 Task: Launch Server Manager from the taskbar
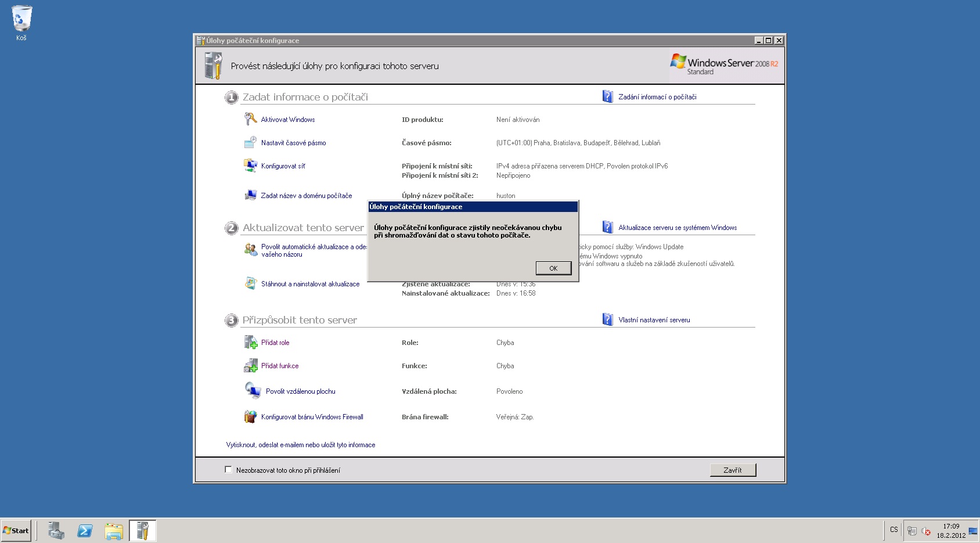click(x=56, y=530)
